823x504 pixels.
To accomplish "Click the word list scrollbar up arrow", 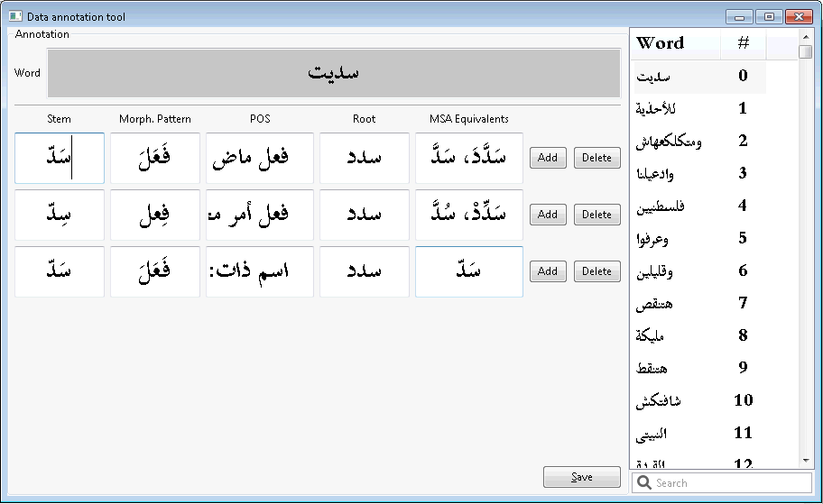I will click(x=806, y=37).
